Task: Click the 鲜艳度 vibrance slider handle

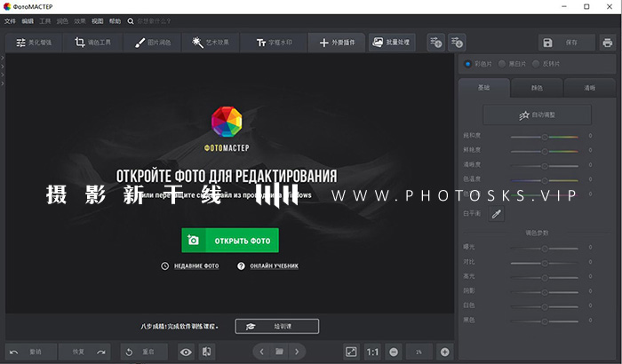Action: 545,152
